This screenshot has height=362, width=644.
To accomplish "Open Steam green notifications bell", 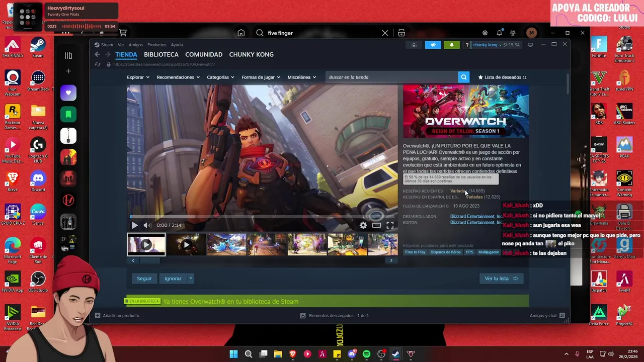I will [452, 45].
